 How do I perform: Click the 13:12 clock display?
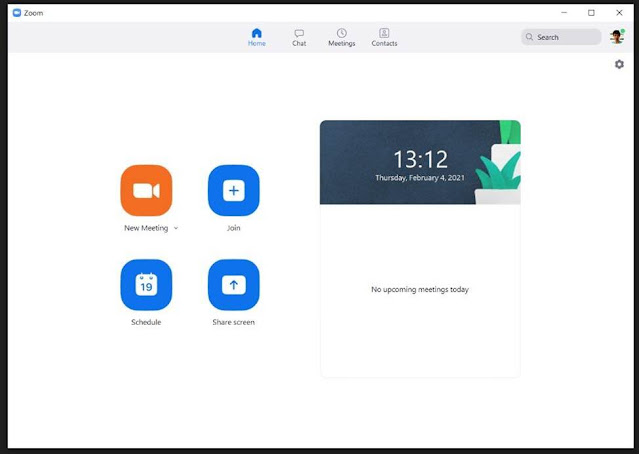[x=421, y=159]
